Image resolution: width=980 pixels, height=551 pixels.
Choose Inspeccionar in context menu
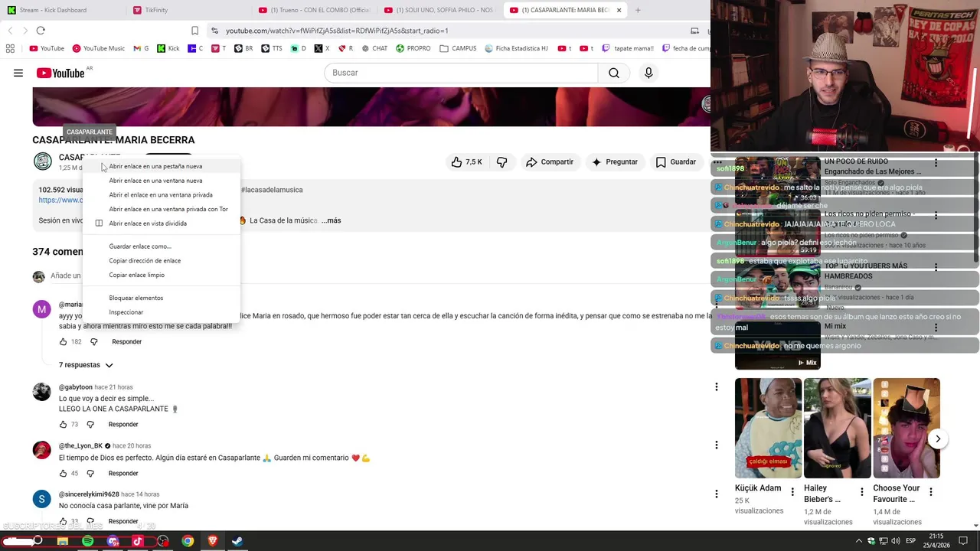pyautogui.click(x=162, y=312)
